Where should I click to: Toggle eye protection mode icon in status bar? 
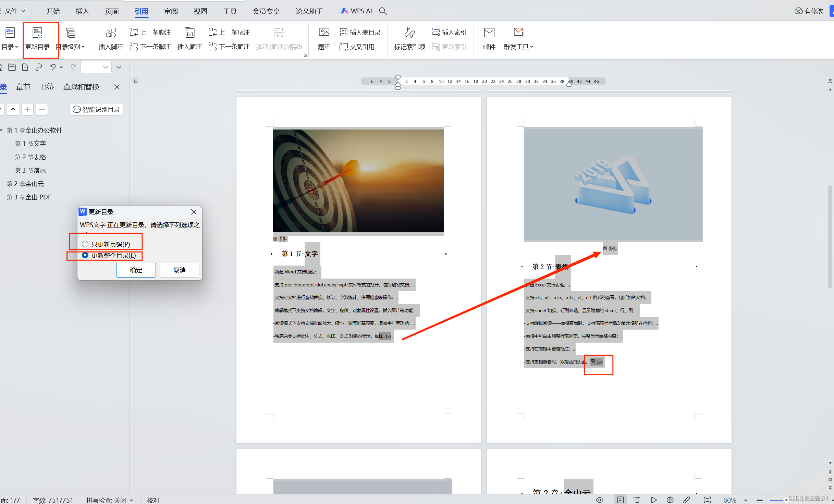click(600, 500)
